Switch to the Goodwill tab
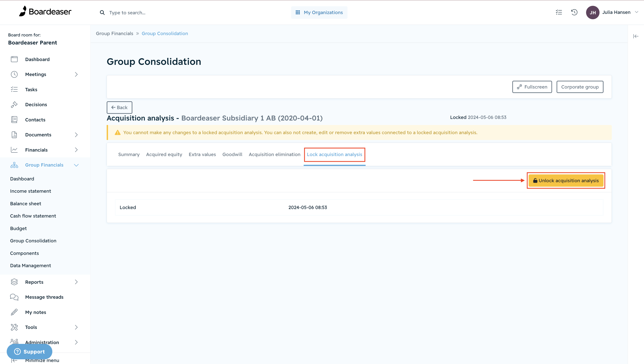The height and width of the screenshot is (364, 644). click(x=232, y=154)
